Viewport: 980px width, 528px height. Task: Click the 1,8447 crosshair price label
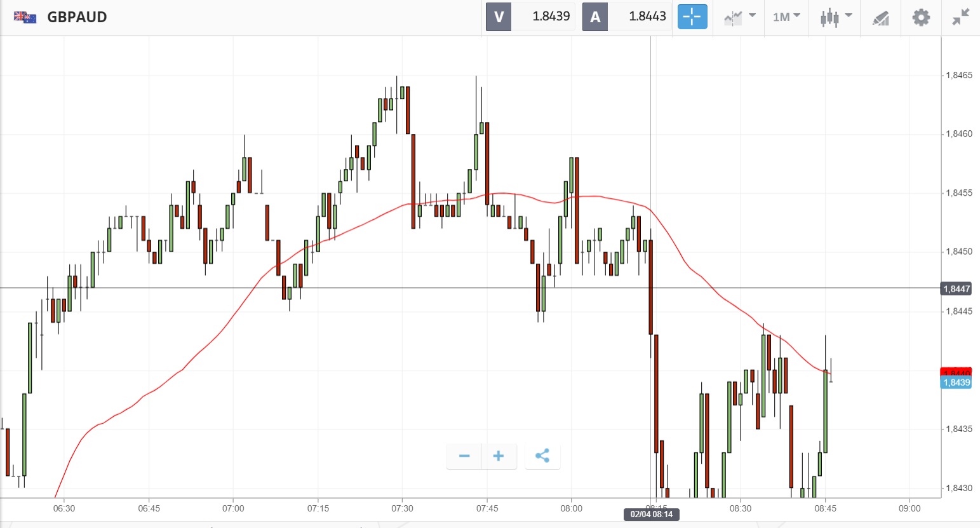click(x=956, y=289)
